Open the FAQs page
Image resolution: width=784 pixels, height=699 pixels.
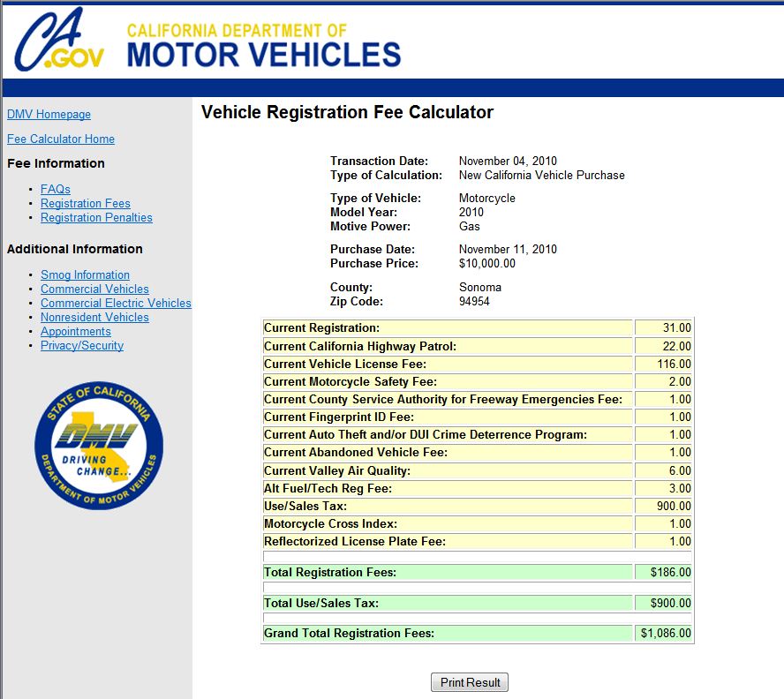(x=55, y=189)
